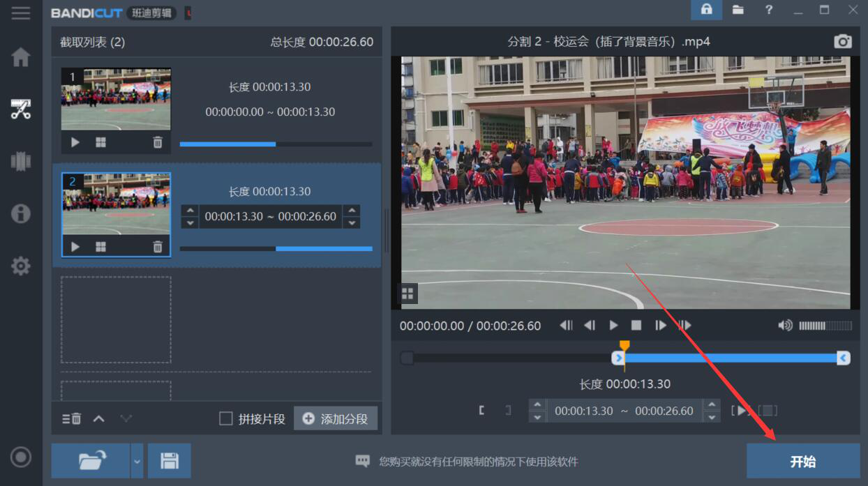Click the clip 1 progress range bar
868x486 pixels.
click(276, 144)
